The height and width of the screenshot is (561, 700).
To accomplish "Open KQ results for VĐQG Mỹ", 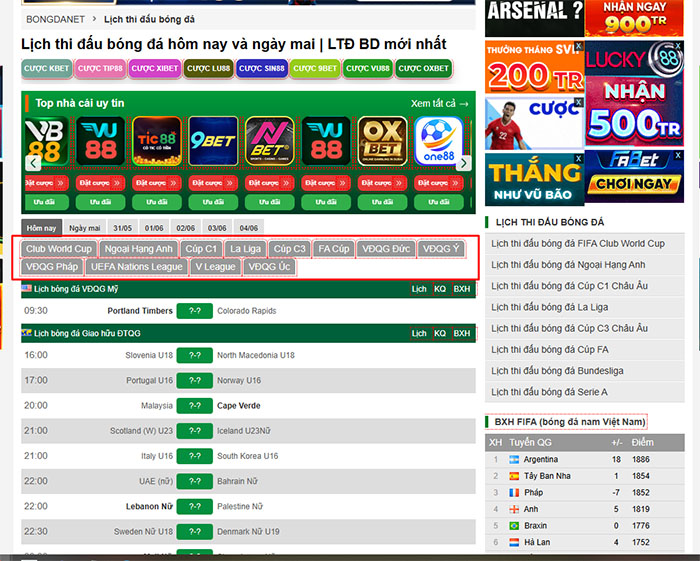I will pos(440,289).
